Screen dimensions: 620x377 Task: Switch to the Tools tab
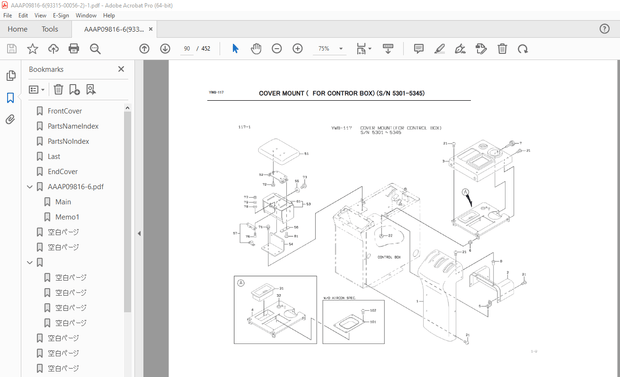point(50,29)
